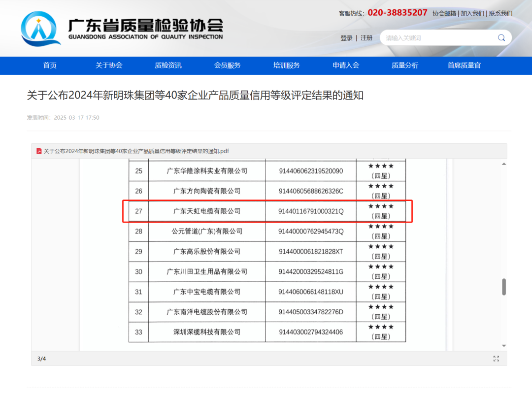Click credit code 9144060066148118XU
This screenshot has height=397, width=532.
coord(311,292)
